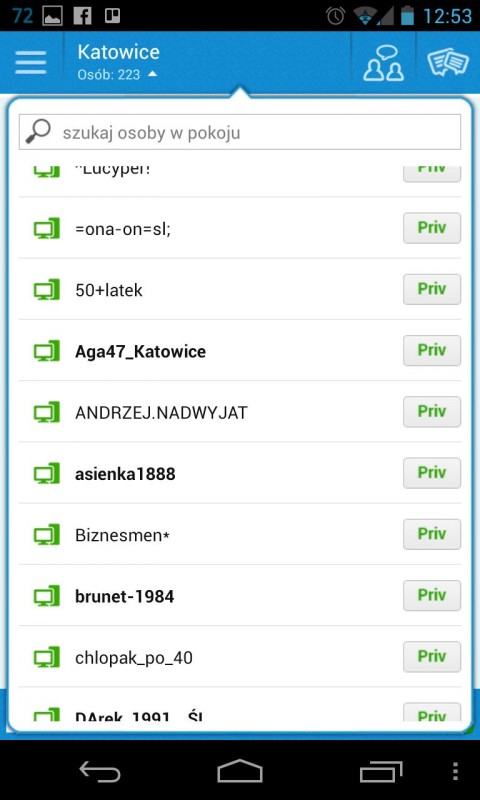Tap the computer icon beside 50+latek
Screen dimensions: 480x800
click(47, 290)
